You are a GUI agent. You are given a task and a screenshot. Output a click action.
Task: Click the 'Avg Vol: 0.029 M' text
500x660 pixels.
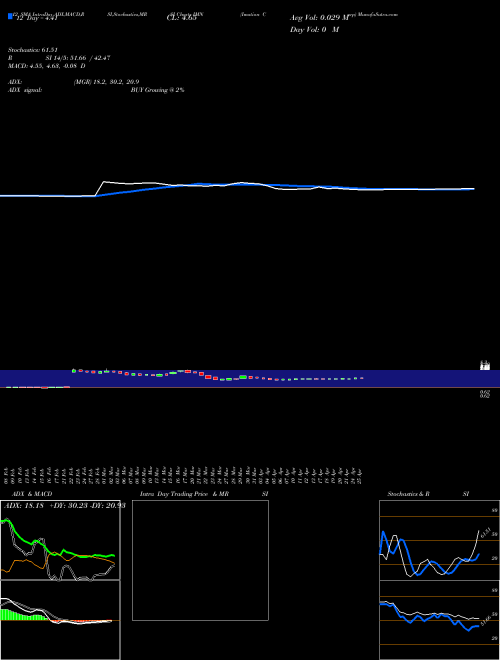pyautogui.click(x=319, y=18)
